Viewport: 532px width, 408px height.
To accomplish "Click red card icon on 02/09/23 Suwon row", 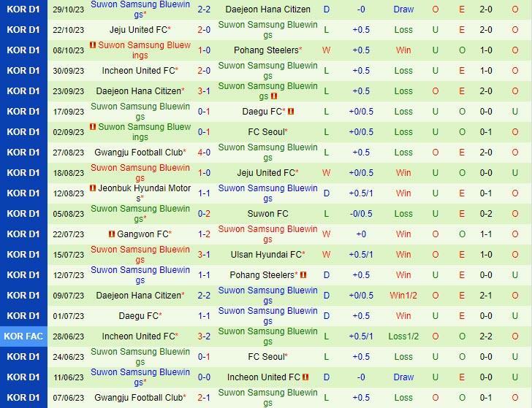I will (93, 127).
